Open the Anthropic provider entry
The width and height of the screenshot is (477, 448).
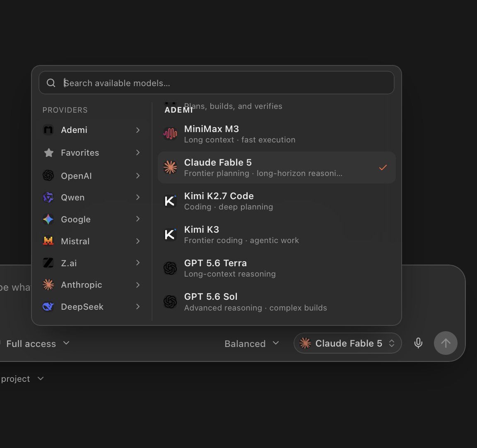(x=92, y=285)
